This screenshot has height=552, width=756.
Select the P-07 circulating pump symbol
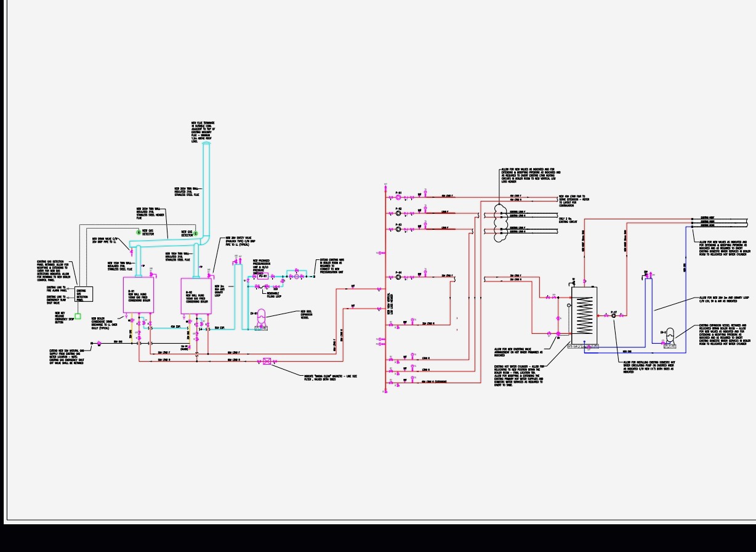[x=614, y=316]
